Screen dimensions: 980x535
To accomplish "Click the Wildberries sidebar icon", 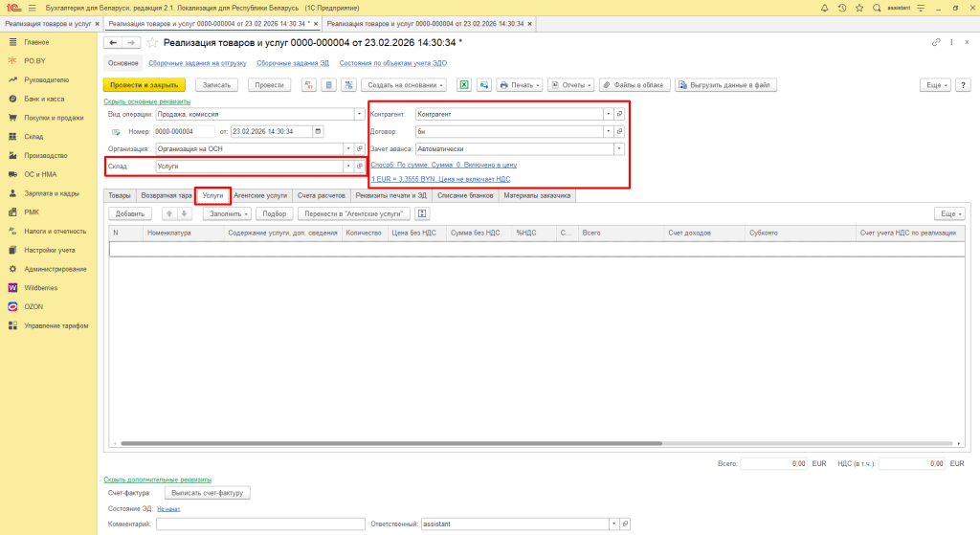I will [x=12, y=287].
